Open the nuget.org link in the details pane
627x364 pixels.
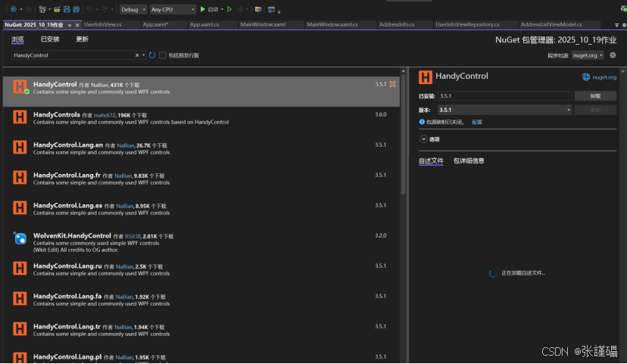click(604, 77)
